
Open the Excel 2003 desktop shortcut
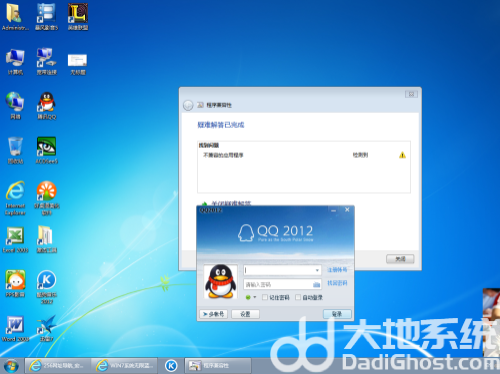tap(15, 239)
